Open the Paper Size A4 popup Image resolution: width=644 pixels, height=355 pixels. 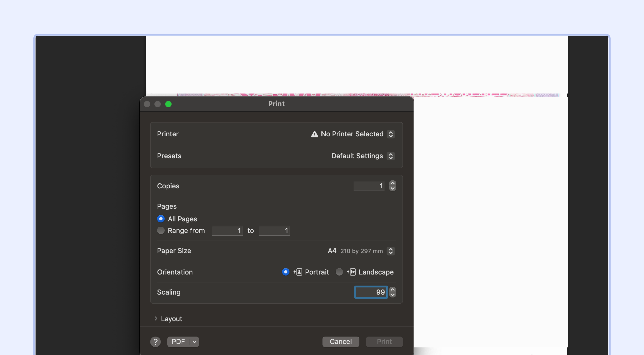390,251
